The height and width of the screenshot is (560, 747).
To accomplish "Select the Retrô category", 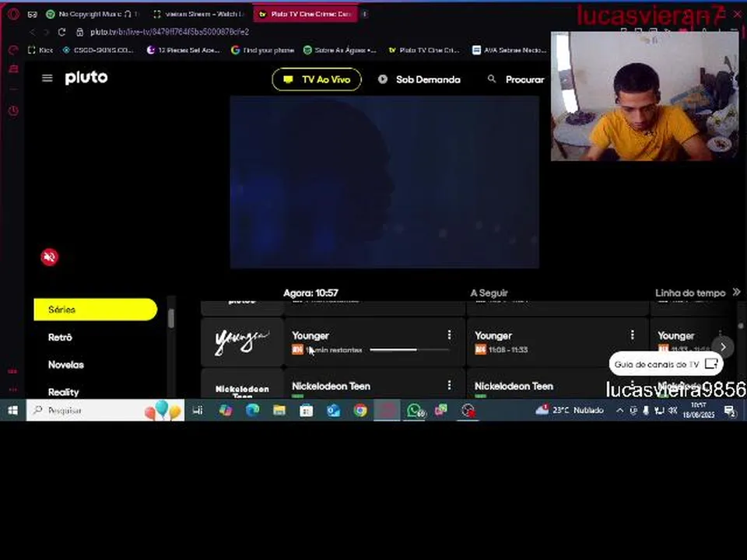I will [60, 337].
